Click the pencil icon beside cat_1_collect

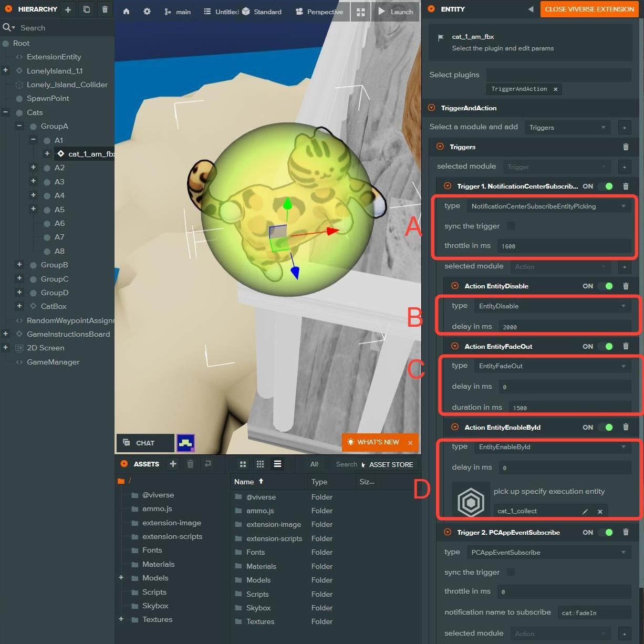tap(585, 511)
